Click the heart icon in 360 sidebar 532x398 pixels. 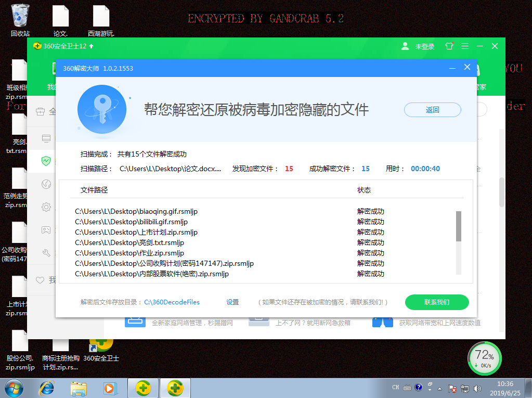pyautogui.click(x=40, y=280)
